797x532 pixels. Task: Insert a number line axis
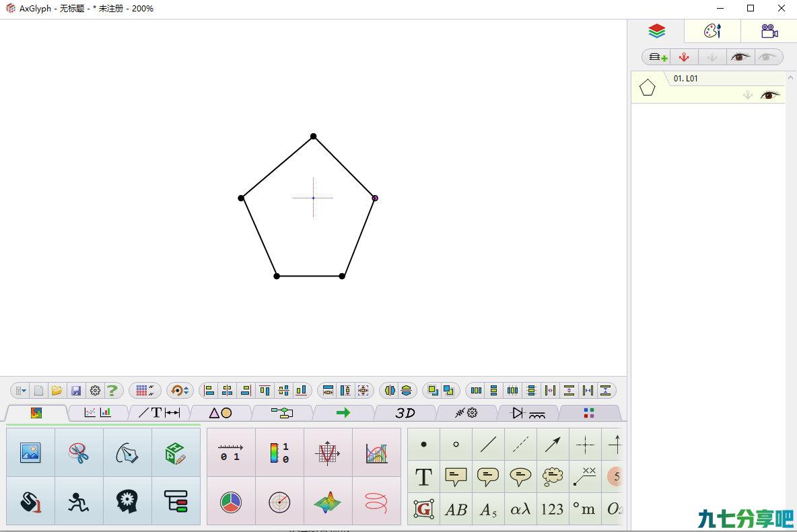231,452
